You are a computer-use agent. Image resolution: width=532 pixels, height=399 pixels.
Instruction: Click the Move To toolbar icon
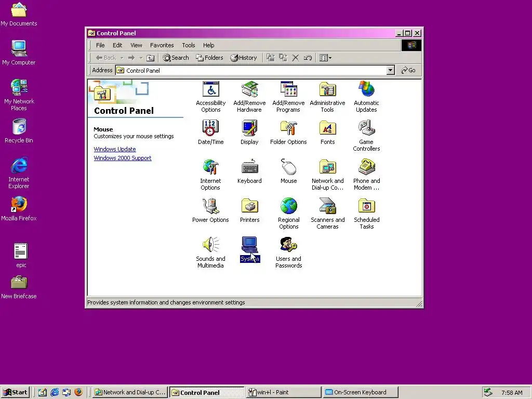click(x=270, y=58)
